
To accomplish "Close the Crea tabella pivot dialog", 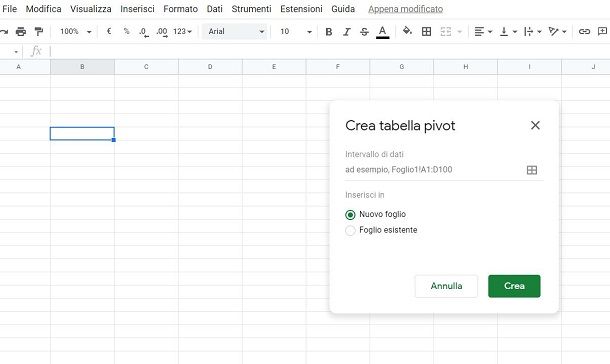I will (x=535, y=125).
